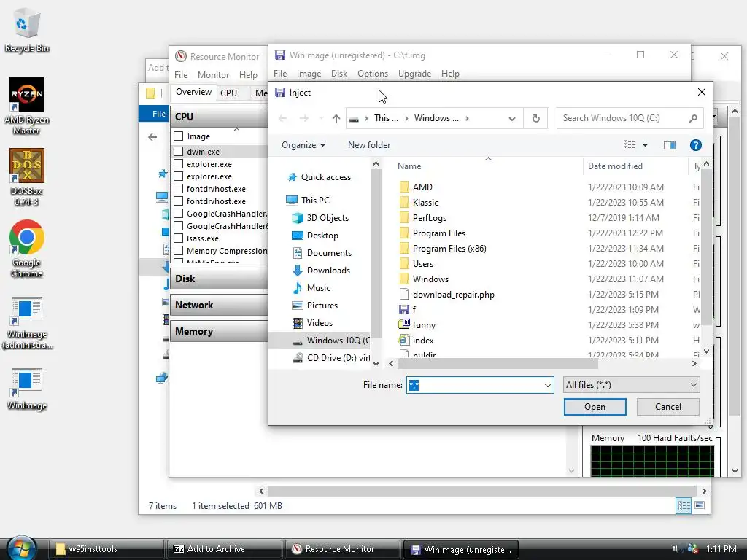Click the Back arrow in the Inject dialog
The image size is (747, 560).
tap(282, 119)
